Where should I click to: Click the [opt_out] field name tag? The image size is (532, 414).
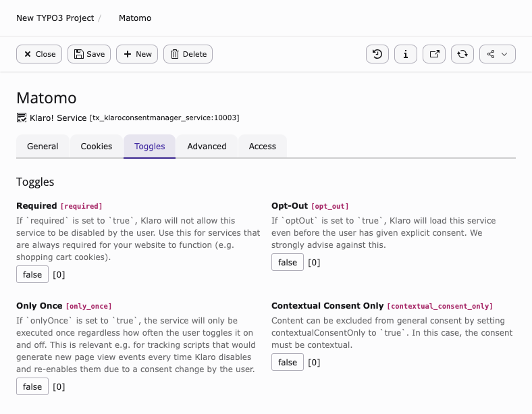click(x=329, y=206)
